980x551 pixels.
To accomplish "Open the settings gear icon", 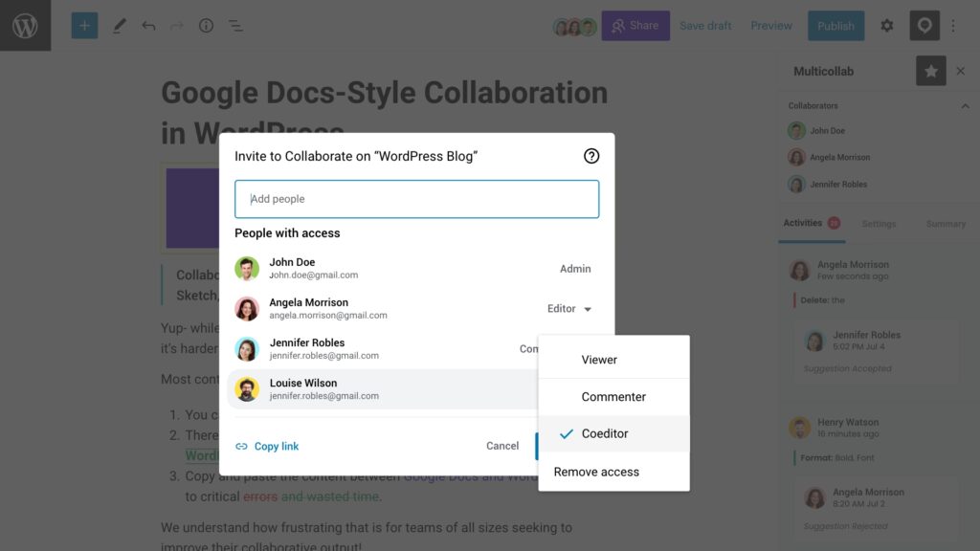I will tap(887, 26).
